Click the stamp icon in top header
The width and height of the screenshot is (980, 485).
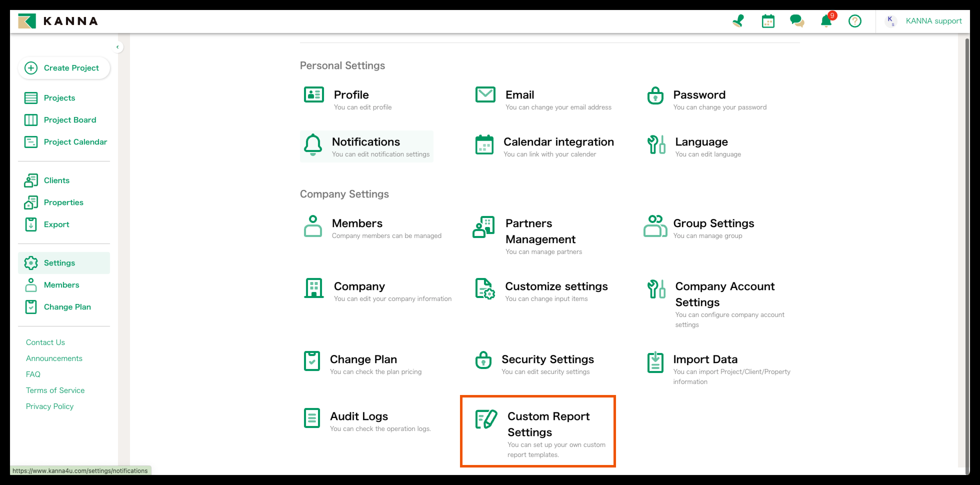tap(738, 21)
